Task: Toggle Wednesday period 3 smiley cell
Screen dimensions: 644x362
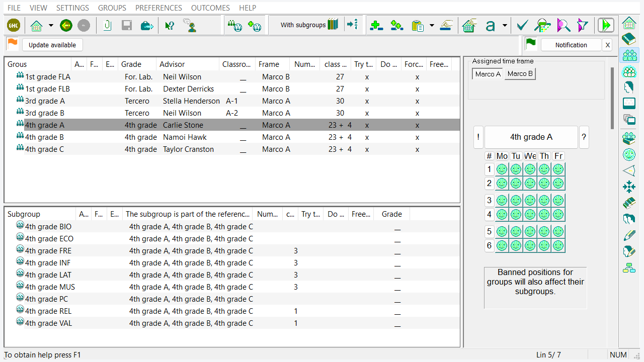Action: click(x=530, y=201)
